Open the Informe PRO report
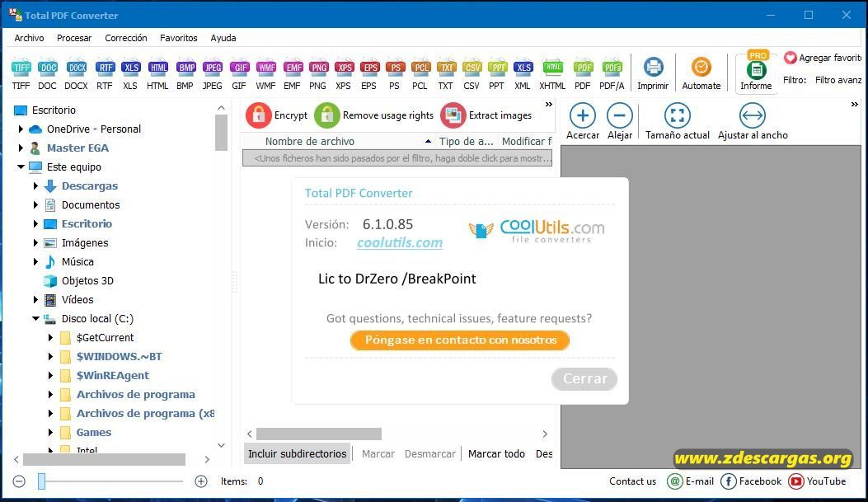The width and height of the screenshot is (868, 502). point(756,73)
